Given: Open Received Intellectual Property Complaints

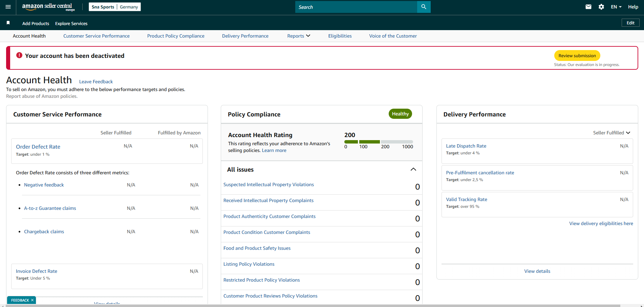Looking at the screenshot, I should pyautogui.click(x=269, y=200).
